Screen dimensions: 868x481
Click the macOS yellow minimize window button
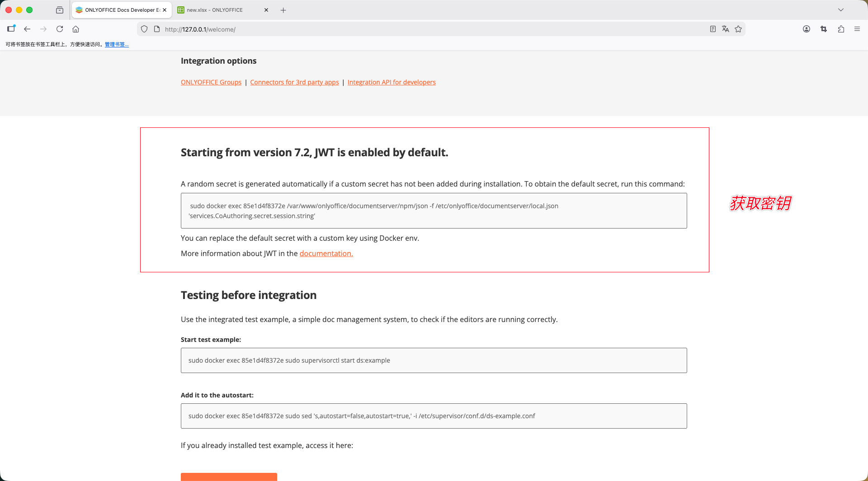tap(19, 10)
